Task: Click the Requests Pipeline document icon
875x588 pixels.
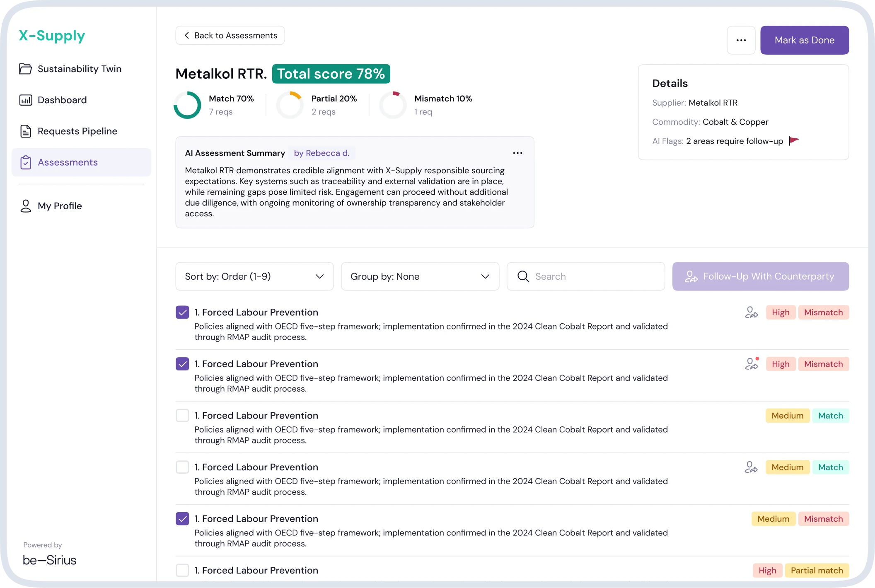Action: tap(25, 131)
